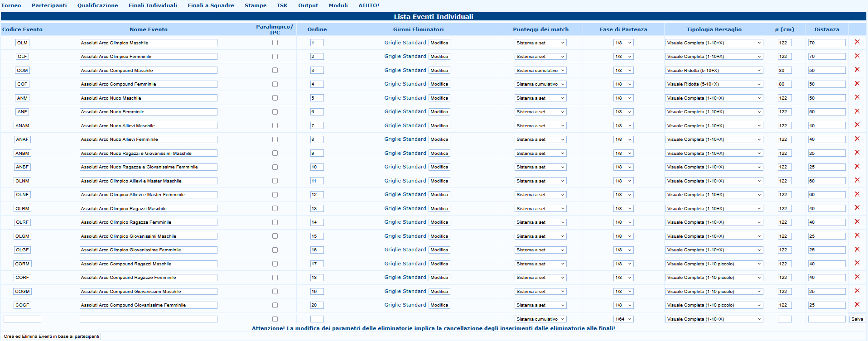Delete the CORM event row
The image size is (868, 341).
[x=857, y=263]
